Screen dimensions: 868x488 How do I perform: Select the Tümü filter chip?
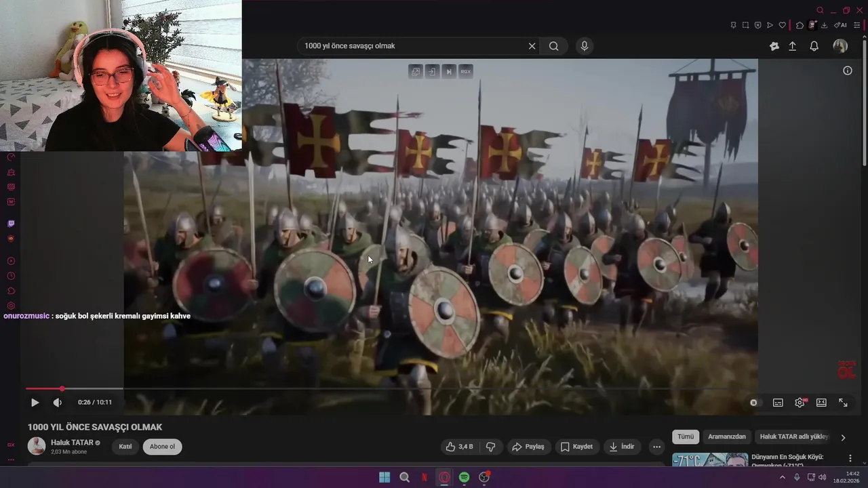[686, 437]
